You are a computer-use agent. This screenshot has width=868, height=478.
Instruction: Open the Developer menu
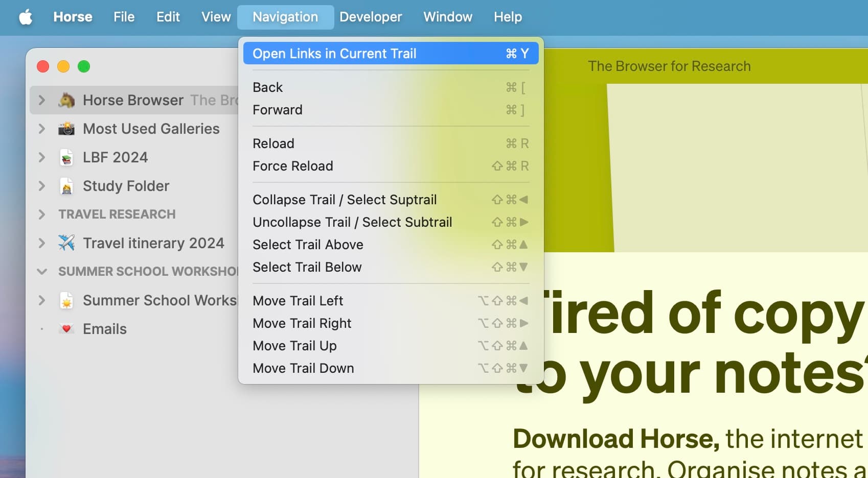[371, 17]
